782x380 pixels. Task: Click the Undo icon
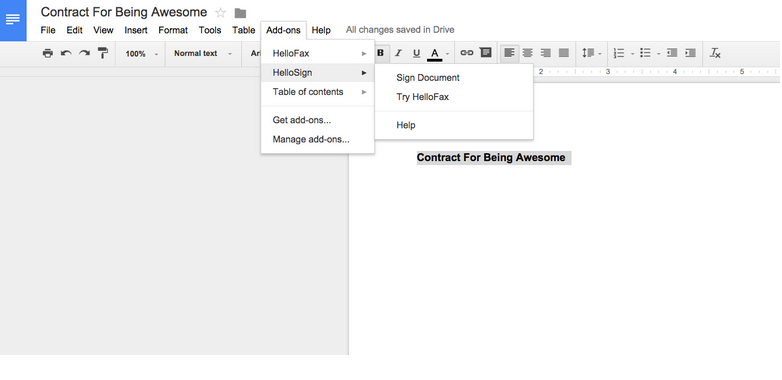coord(66,53)
